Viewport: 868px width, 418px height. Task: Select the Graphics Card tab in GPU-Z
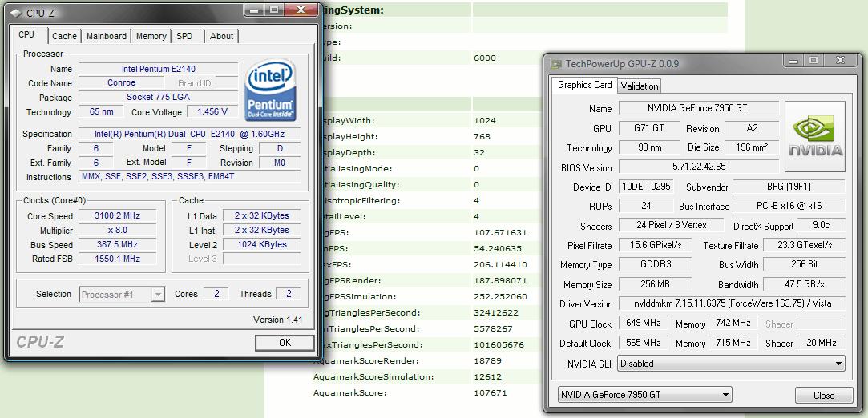click(x=584, y=85)
